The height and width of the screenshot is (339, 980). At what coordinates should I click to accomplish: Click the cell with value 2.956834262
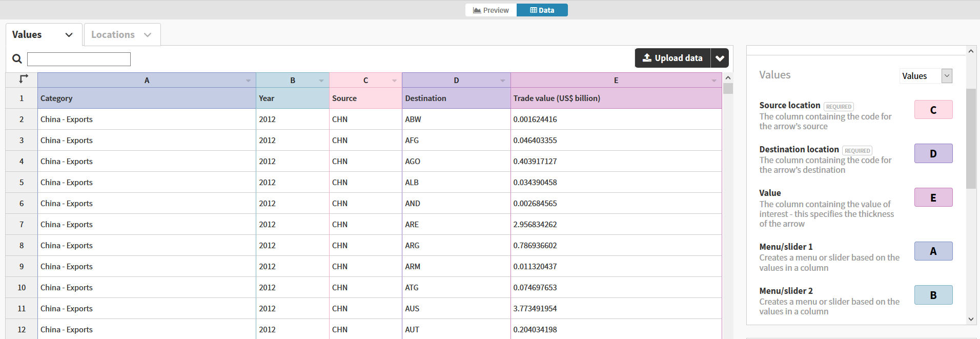click(x=616, y=224)
